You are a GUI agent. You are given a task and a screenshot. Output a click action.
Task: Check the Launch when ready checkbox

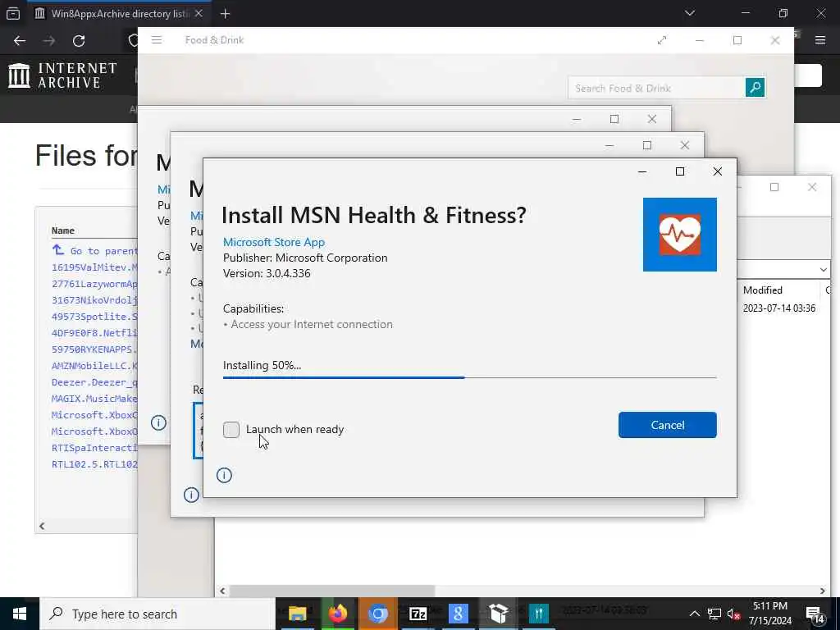click(231, 429)
